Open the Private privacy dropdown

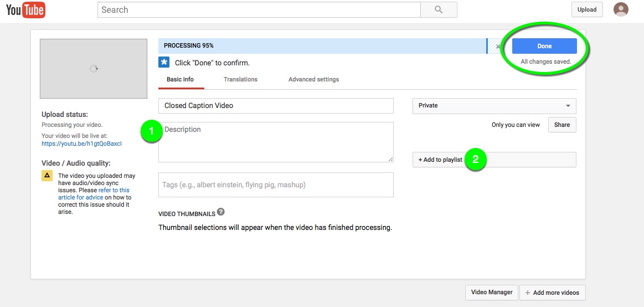494,106
